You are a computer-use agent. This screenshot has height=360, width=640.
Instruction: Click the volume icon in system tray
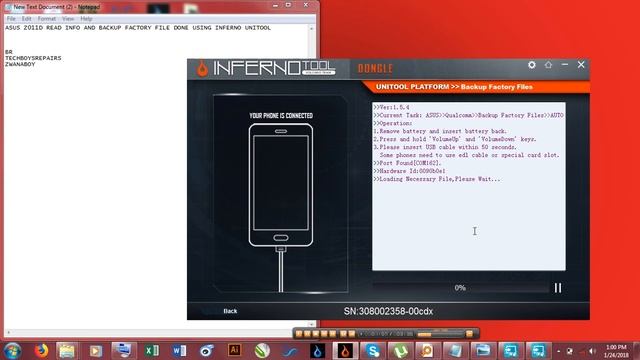592,351
